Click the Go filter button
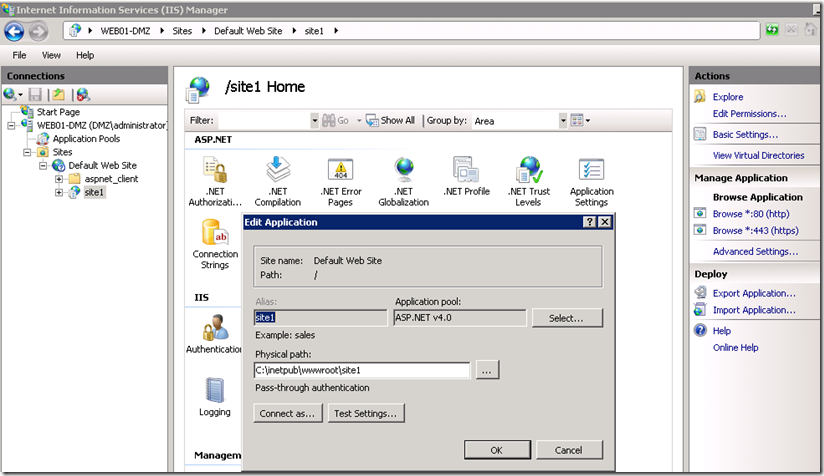Image resolution: width=824 pixels, height=476 pixels. (336, 120)
